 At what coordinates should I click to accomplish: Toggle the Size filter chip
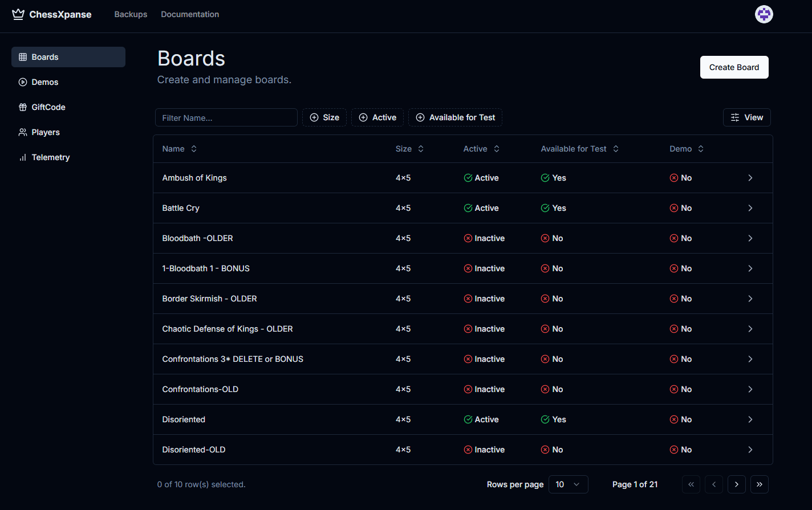pos(324,117)
